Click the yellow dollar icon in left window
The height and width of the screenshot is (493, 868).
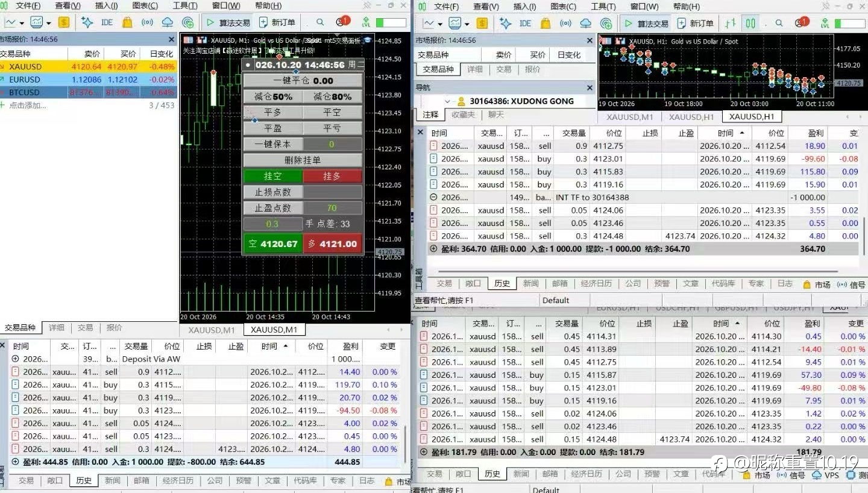(64, 22)
